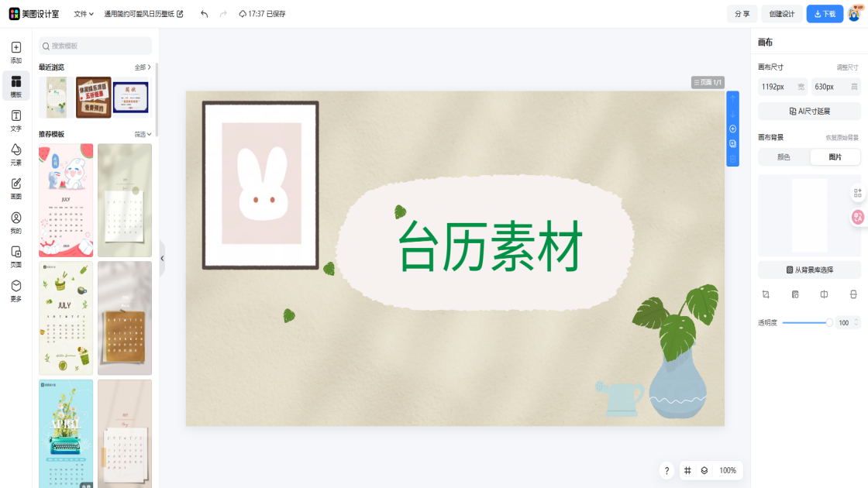This screenshot has width=868, height=488.
Task: Click the AI尺寸延展 button
Action: point(809,112)
